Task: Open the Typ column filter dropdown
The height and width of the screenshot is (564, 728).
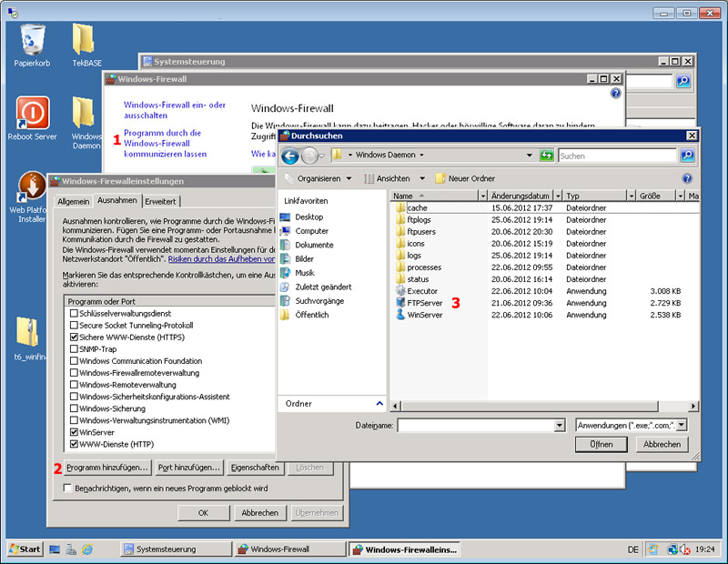Action: click(631, 196)
